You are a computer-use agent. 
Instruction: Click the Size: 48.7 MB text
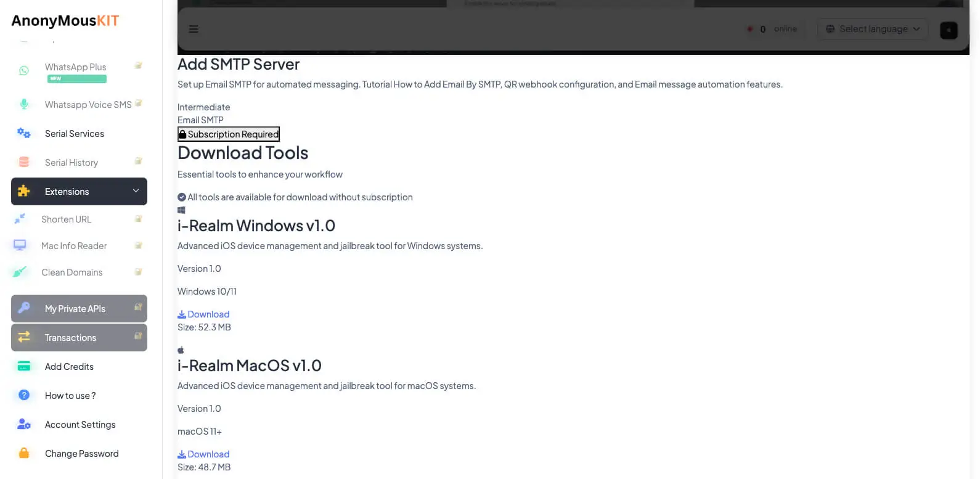[204, 467]
